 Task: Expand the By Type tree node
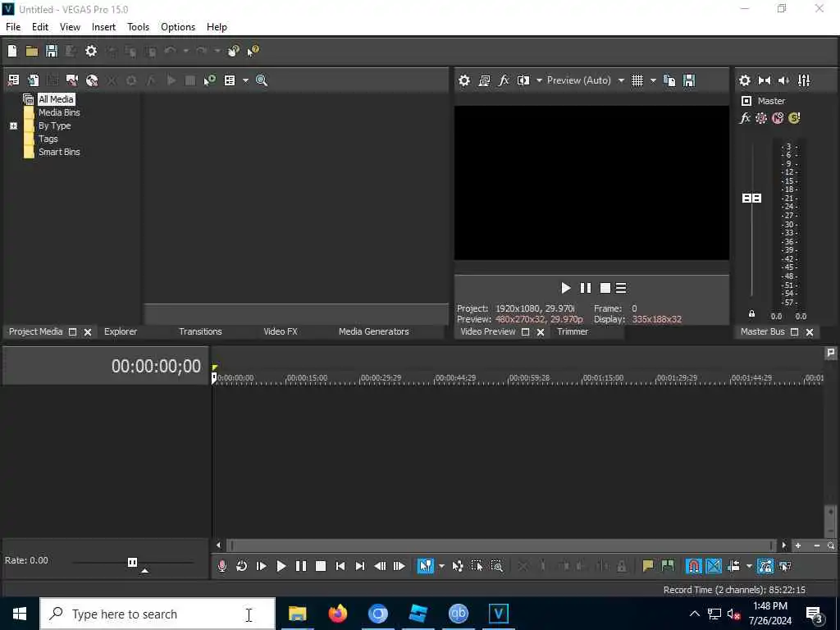point(13,126)
